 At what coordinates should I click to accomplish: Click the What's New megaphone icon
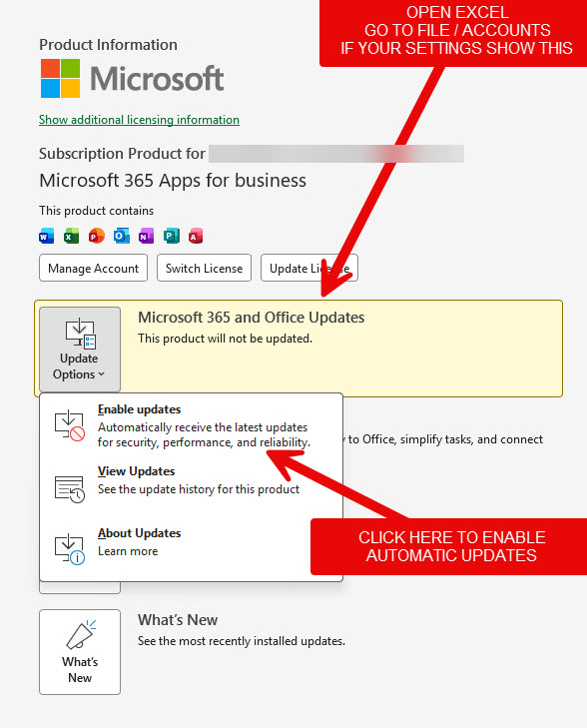[81, 635]
